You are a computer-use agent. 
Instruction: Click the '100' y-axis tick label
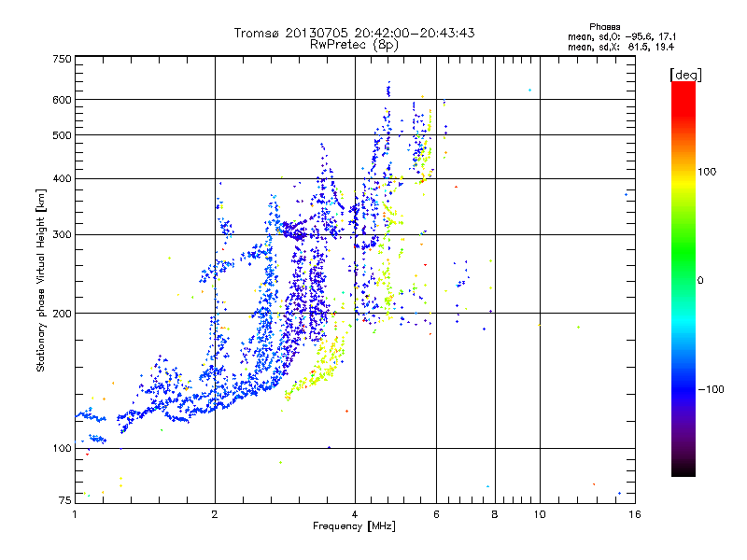pos(62,449)
